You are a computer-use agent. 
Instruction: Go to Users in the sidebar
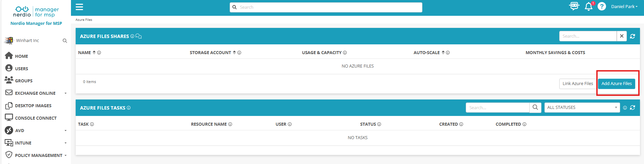[x=22, y=69]
